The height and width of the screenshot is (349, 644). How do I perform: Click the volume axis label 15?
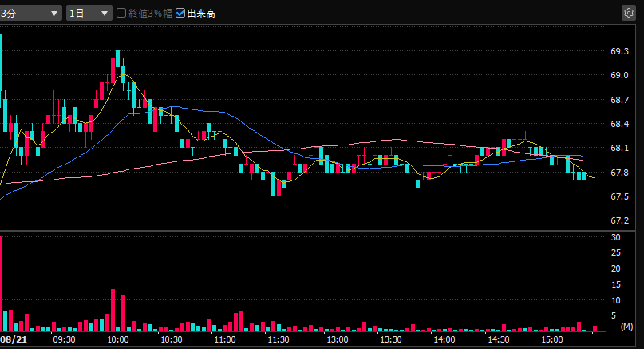(615, 284)
